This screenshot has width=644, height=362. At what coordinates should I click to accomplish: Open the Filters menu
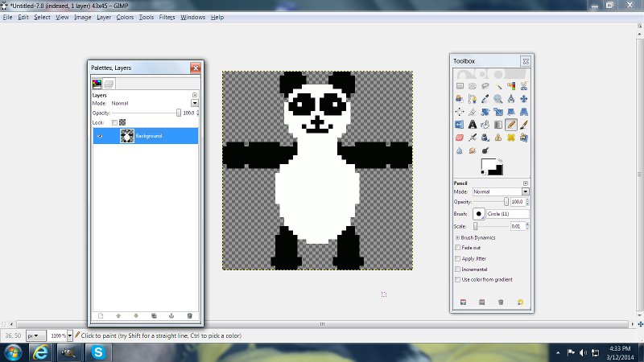(167, 17)
